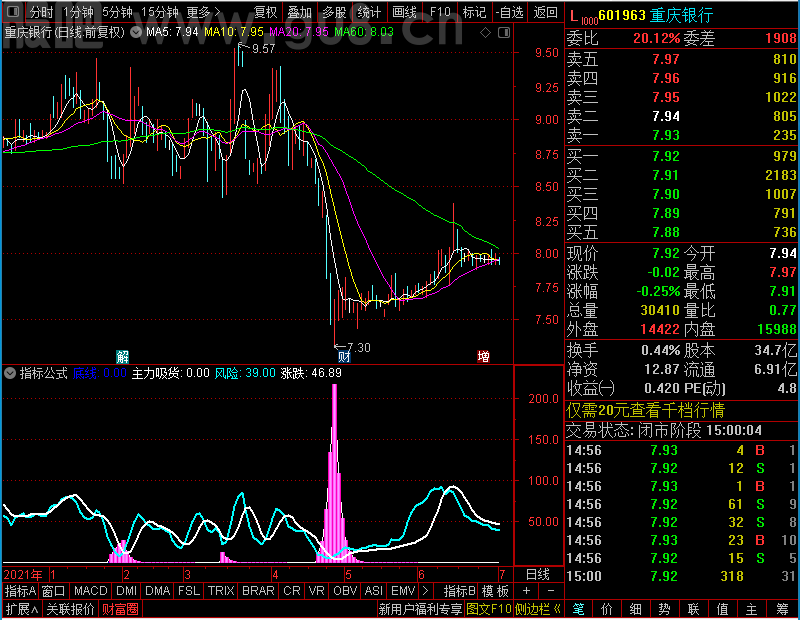Image resolution: width=800 pixels, height=620 pixels.
Task: Open F10 company information
Action: [440, 12]
